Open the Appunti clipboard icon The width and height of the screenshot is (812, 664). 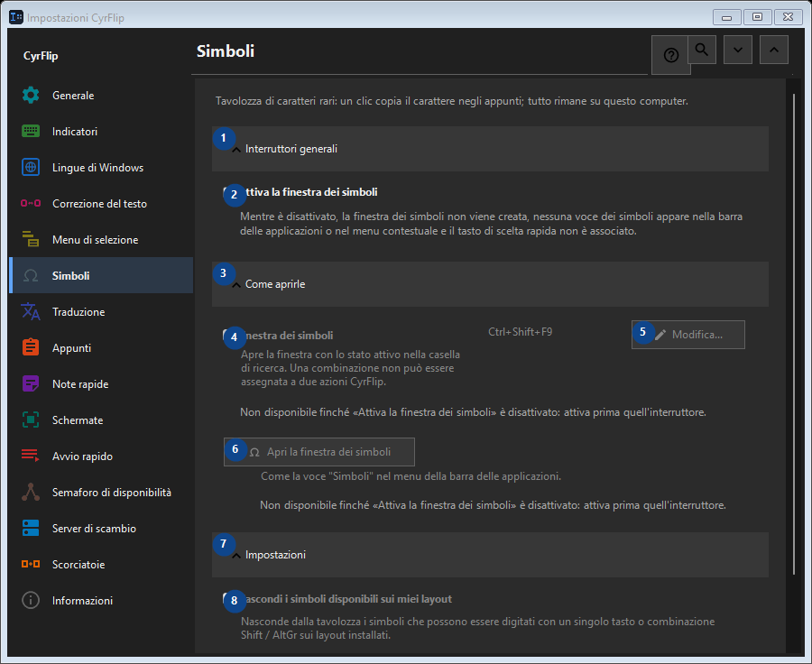click(31, 348)
